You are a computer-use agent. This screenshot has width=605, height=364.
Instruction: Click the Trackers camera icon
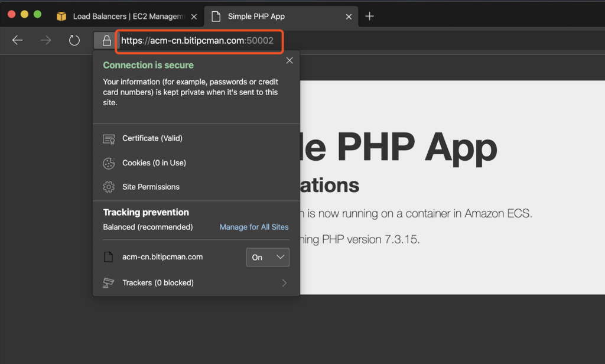click(x=109, y=283)
